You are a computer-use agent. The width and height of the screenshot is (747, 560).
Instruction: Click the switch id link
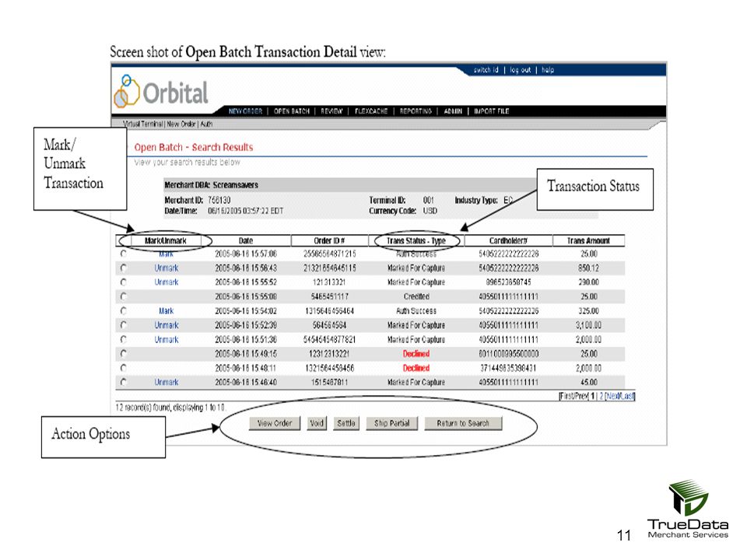click(x=486, y=70)
